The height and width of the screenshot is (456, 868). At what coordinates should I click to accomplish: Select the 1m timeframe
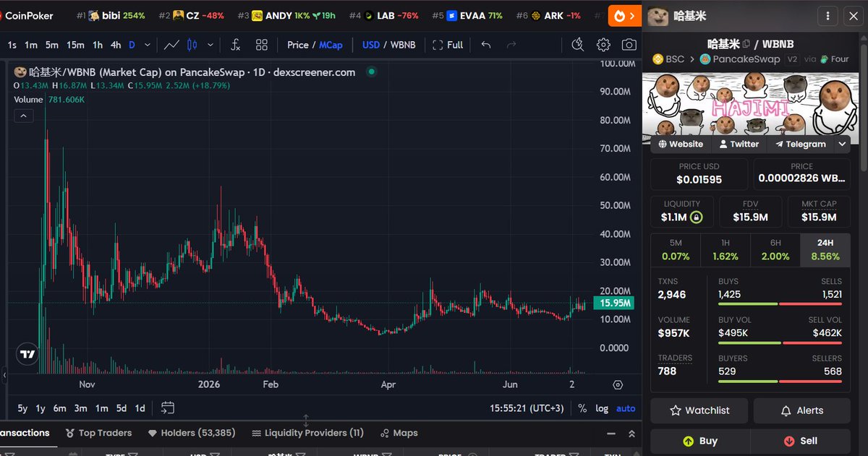(30, 45)
